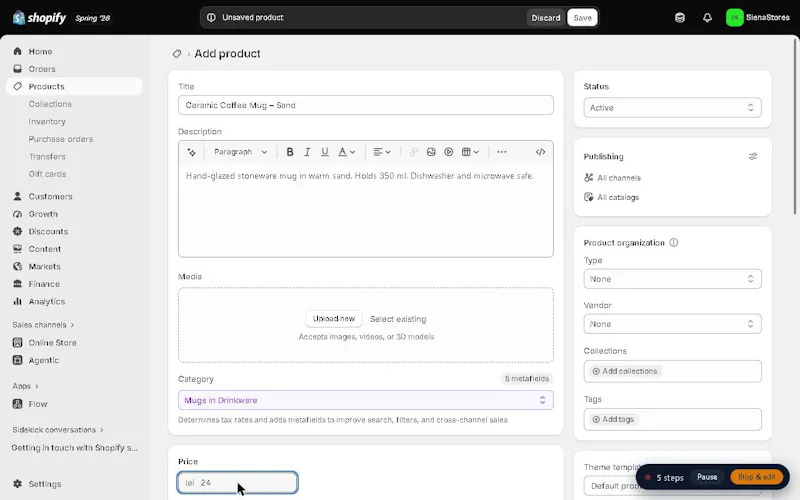Open Collections submenu item

(x=50, y=104)
